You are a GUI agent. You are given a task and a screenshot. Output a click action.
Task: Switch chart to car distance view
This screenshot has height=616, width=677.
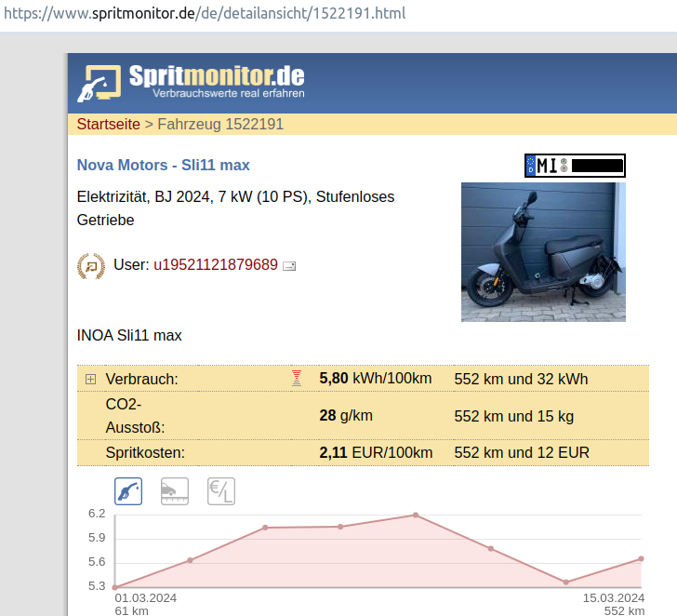[174, 490]
